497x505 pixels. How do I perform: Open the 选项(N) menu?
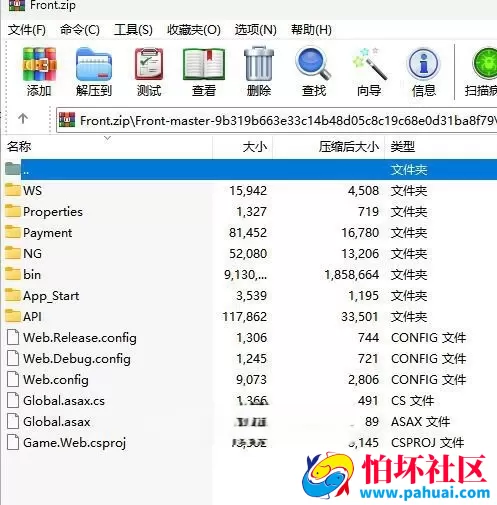pos(256,30)
